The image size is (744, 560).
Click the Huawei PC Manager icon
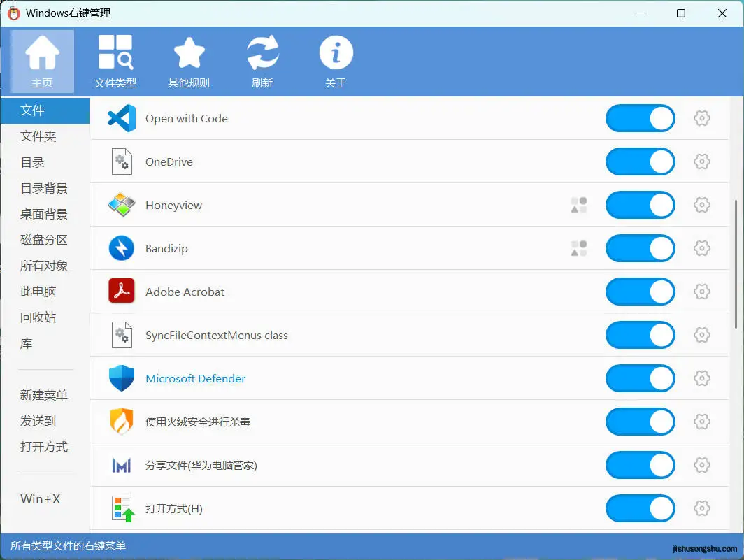pyautogui.click(x=122, y=466)
